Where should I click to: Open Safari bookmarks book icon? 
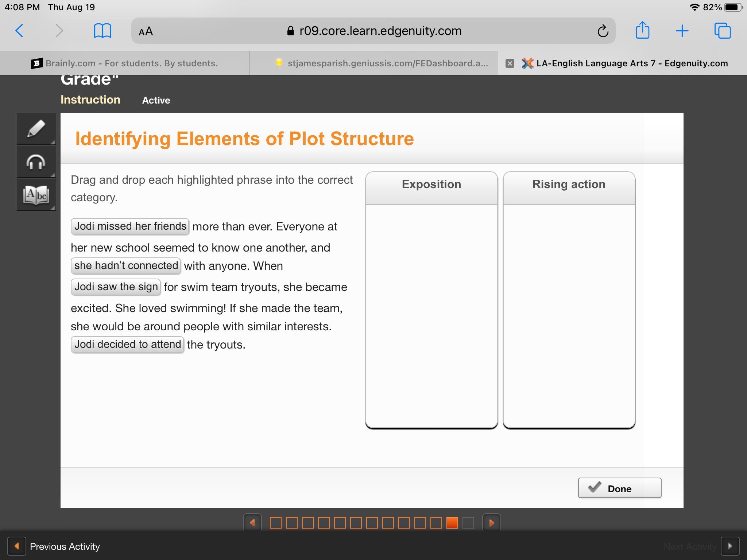pos(102,31)
